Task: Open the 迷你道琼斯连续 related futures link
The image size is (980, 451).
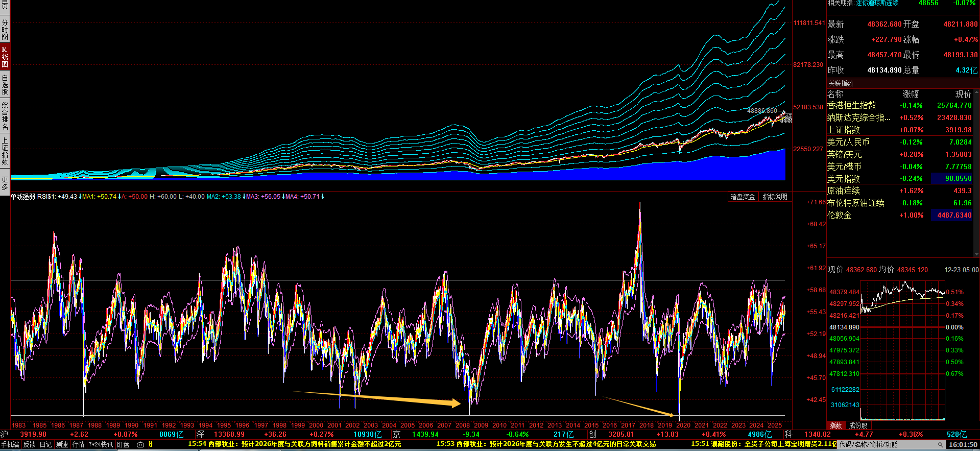Action: click(877, 3)
